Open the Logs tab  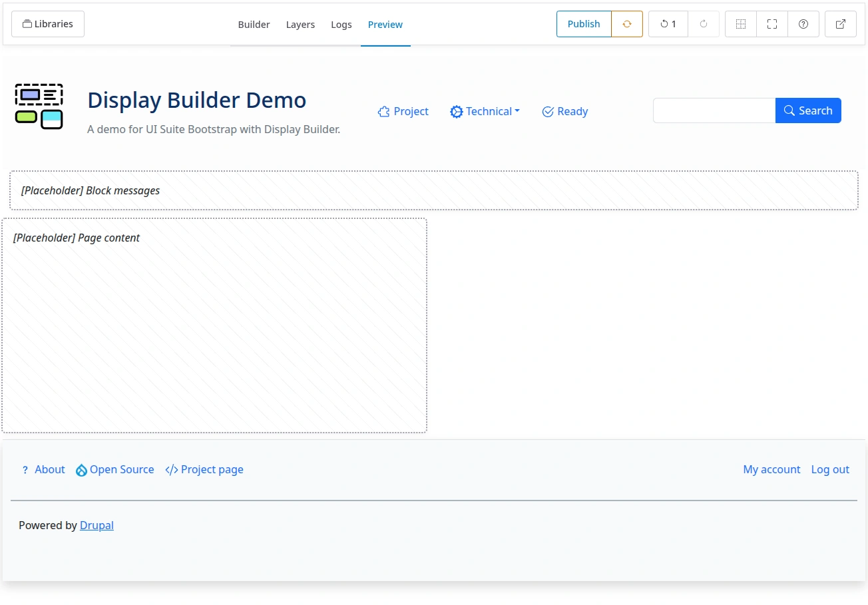point(341,25)
